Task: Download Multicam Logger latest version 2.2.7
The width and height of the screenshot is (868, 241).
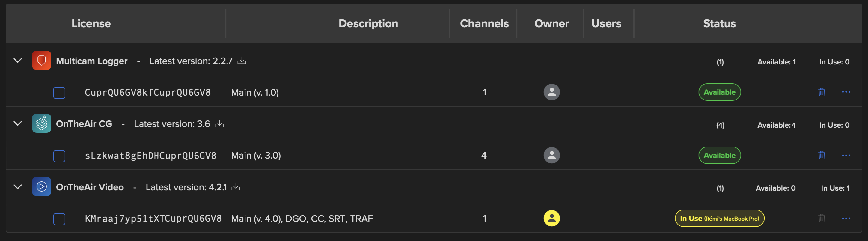Action: point(242,60)
